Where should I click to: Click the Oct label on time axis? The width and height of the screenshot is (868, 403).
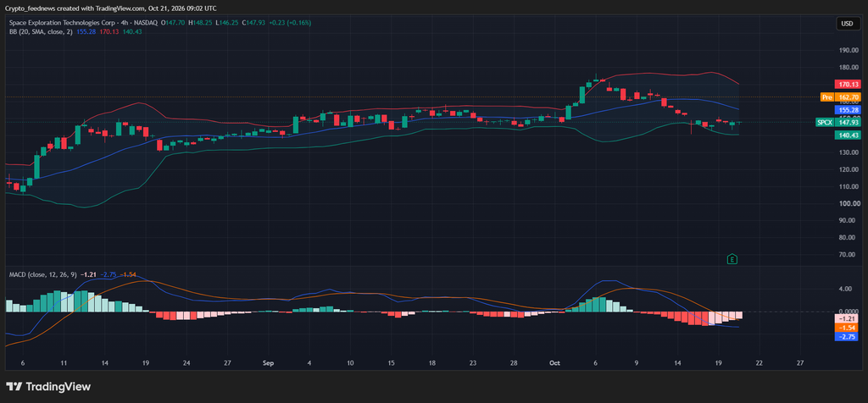554,363
